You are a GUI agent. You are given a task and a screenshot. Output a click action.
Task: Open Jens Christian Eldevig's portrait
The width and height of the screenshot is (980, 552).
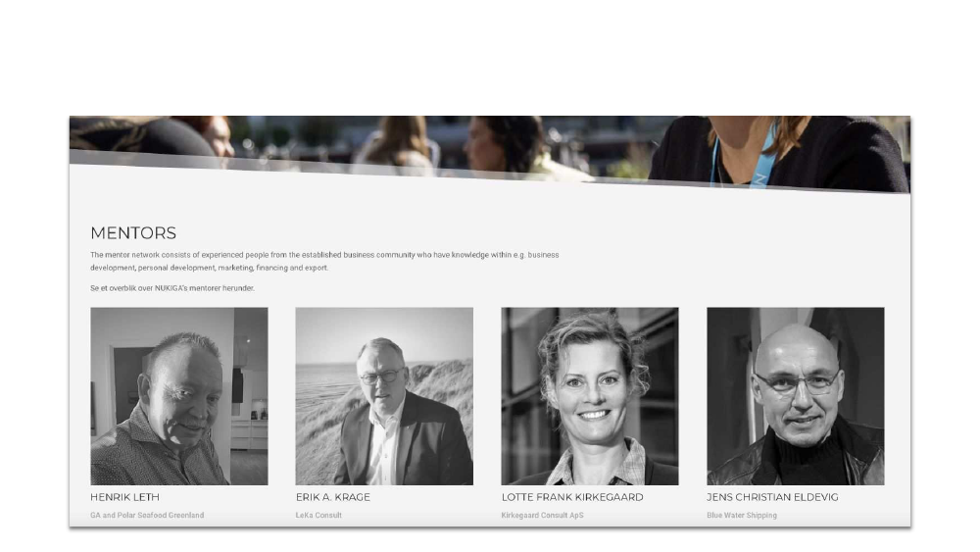[795, 396]
